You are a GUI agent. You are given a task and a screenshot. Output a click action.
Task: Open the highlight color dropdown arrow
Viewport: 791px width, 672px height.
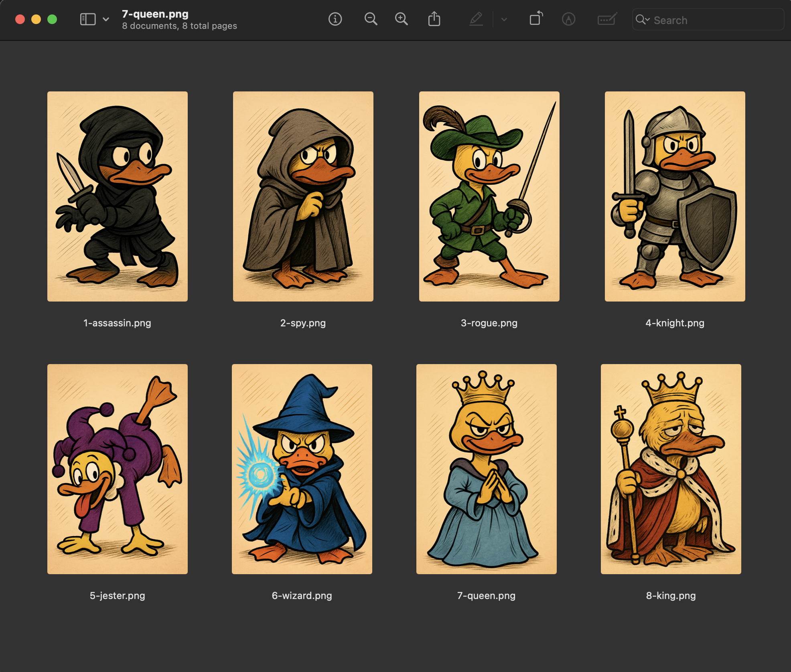[x=504, y=19]
